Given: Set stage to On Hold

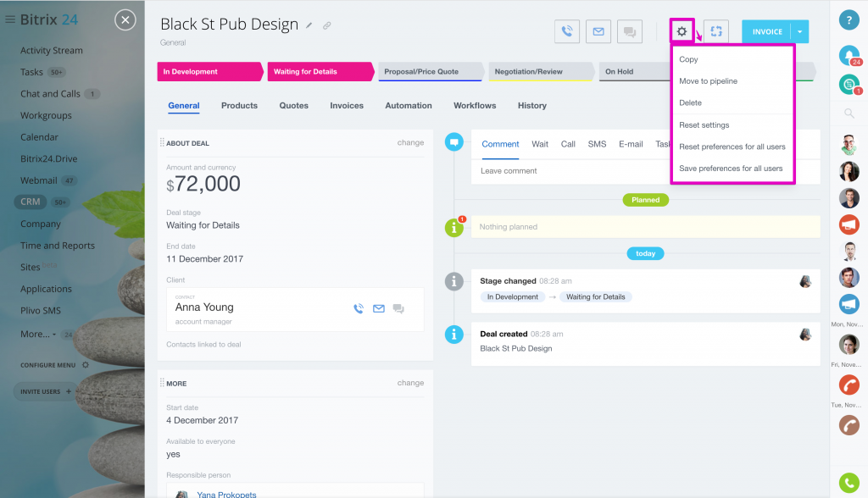Looking at the screenshot, I should pos(635,71).
